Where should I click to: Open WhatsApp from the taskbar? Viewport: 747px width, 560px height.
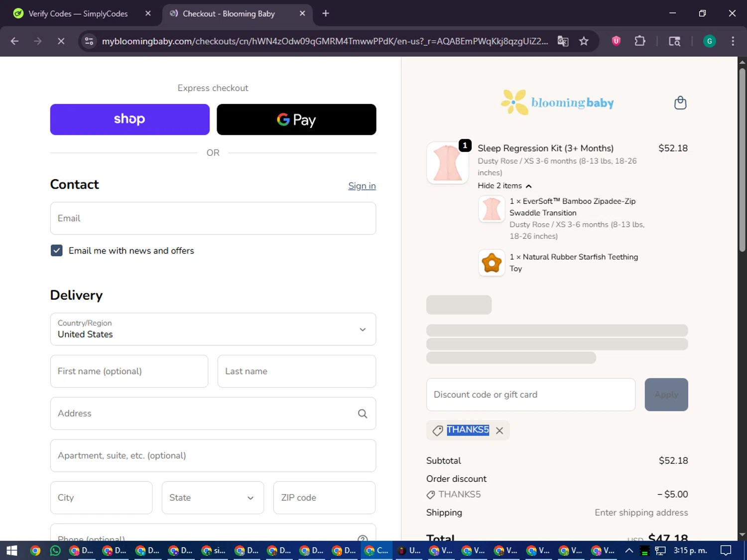tap(55, 551)
